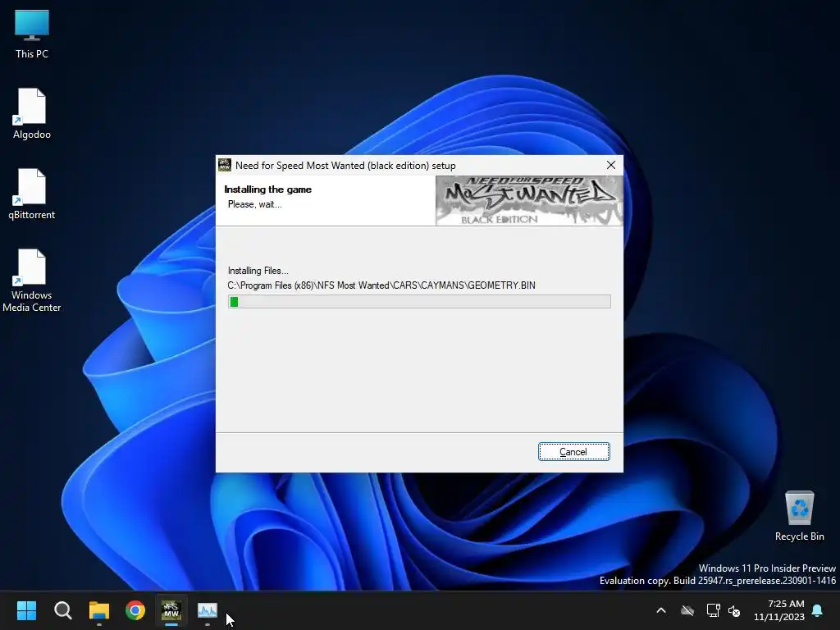
Task: Select the qBittorrent desktop shortcut
Action: point(32,194)
